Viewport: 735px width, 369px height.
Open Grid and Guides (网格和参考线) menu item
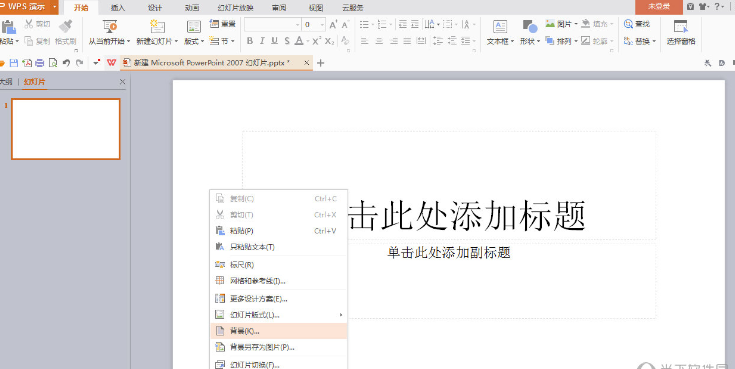tap(279, 281)
